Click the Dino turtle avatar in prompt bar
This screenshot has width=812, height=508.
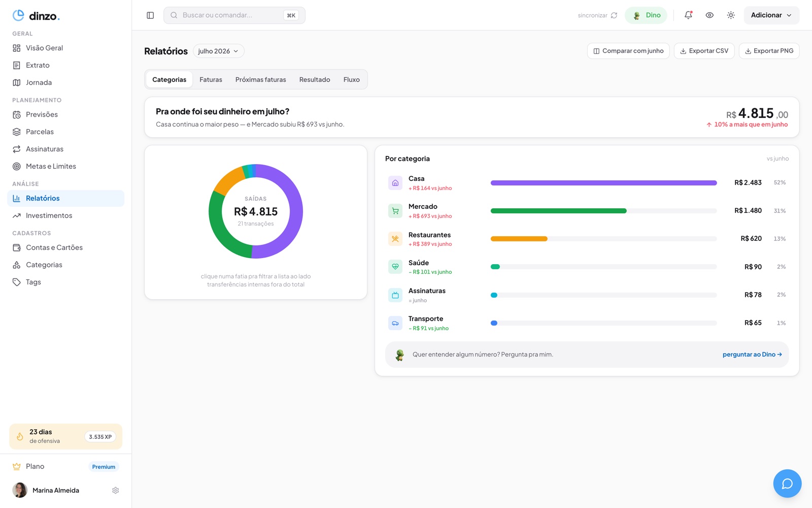[400, 355]
